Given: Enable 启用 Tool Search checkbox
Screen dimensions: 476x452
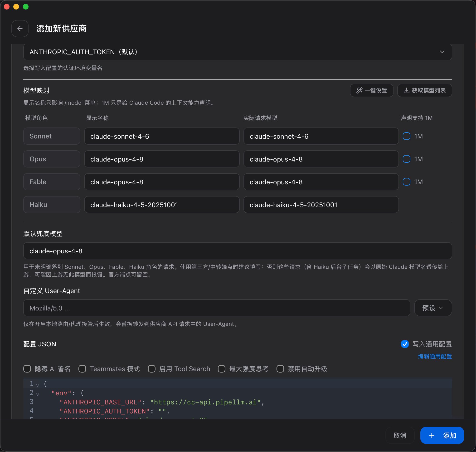Looking at the screenshot, I should coord(151,369).
